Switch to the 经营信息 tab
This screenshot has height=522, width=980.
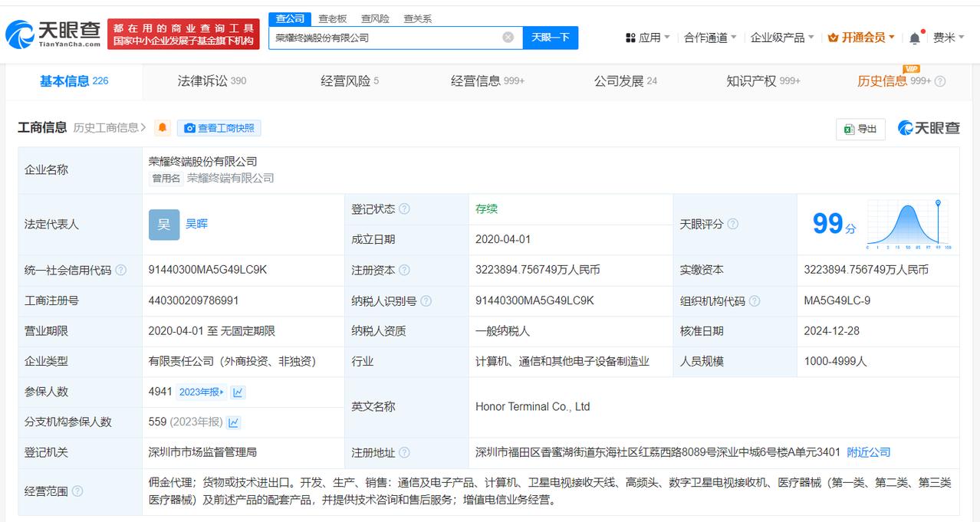pos(488,81)
